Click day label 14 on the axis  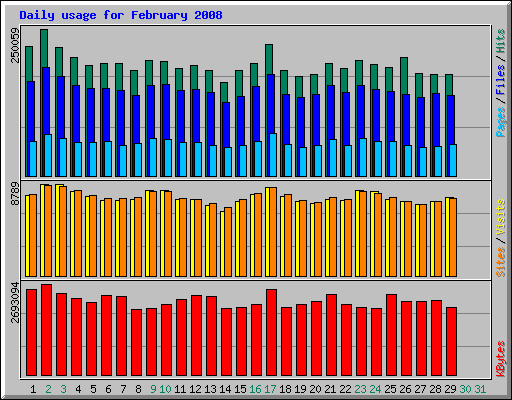[225, 389]
